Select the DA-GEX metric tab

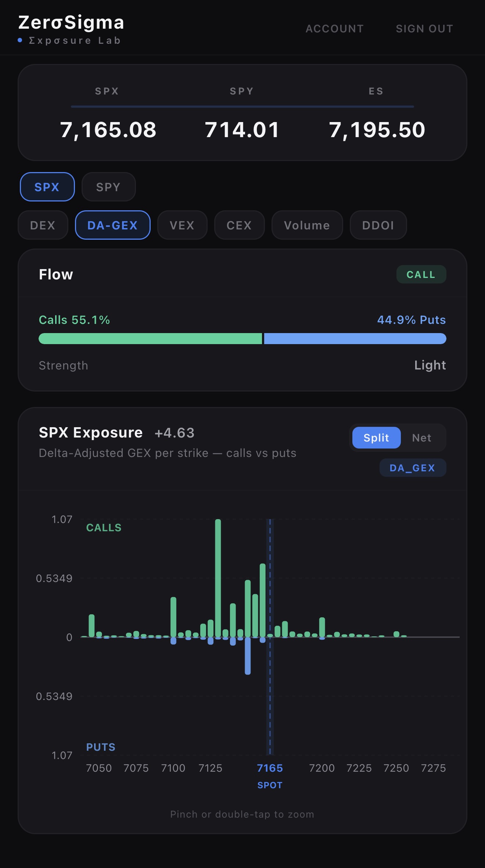(x=113, y=225)
